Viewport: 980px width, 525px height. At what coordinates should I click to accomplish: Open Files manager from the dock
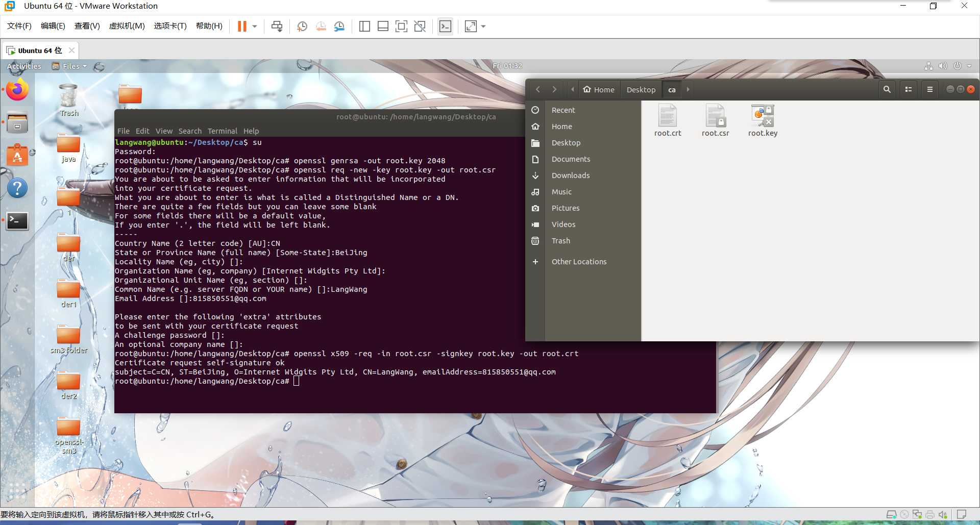point(17,123)
